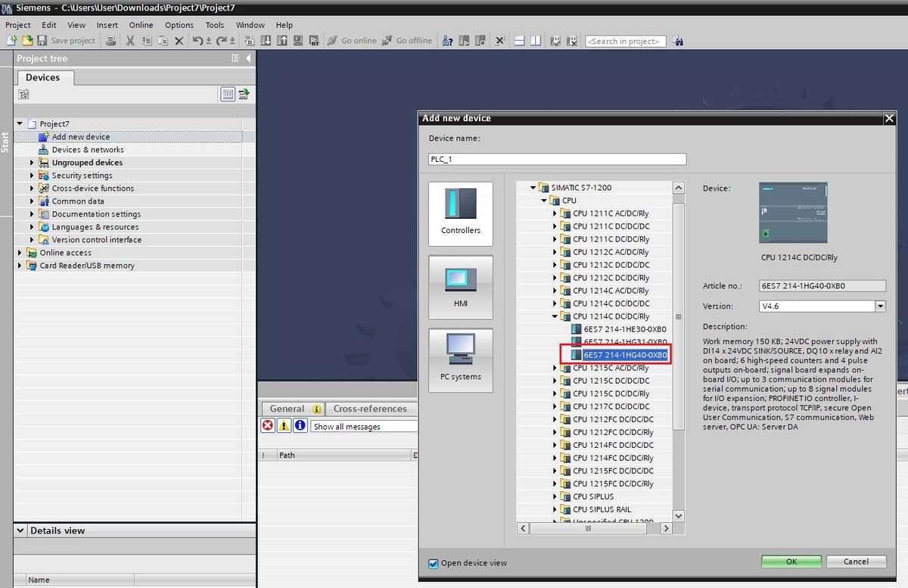The image size is (908, 588).
Task: Click the Cross-references X icon in toolbar
Action: click(499, 41)
